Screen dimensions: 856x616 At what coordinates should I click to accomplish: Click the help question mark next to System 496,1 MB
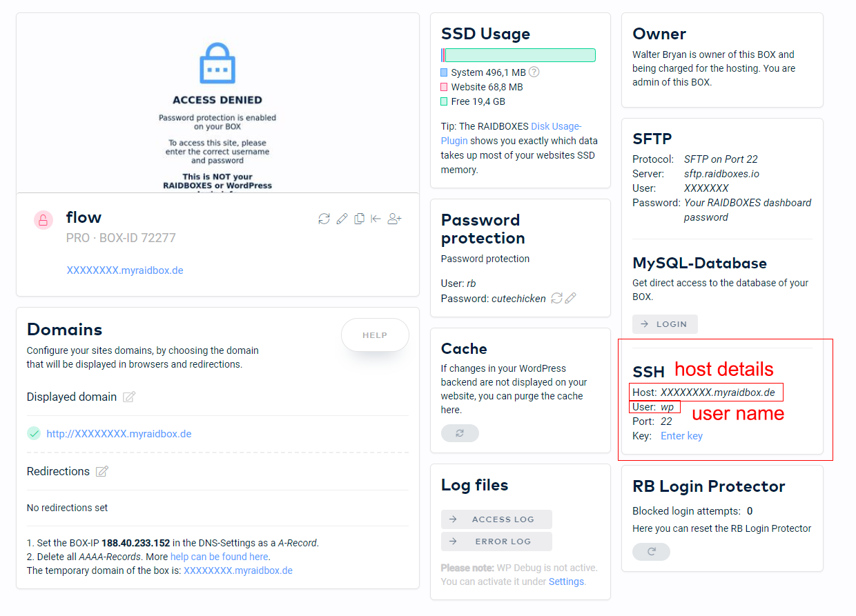click(x=534, y=72)
